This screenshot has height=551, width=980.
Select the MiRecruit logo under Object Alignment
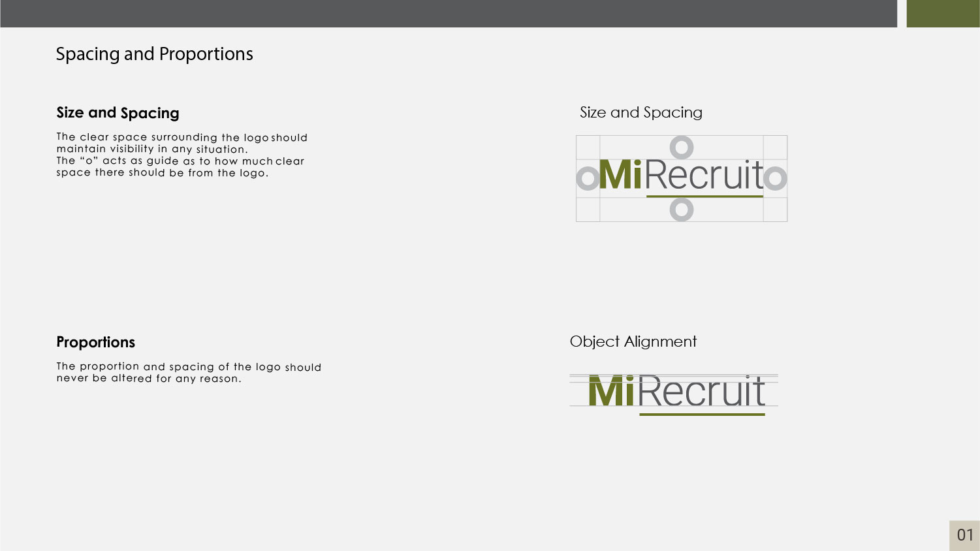click(x=676, y=391)
